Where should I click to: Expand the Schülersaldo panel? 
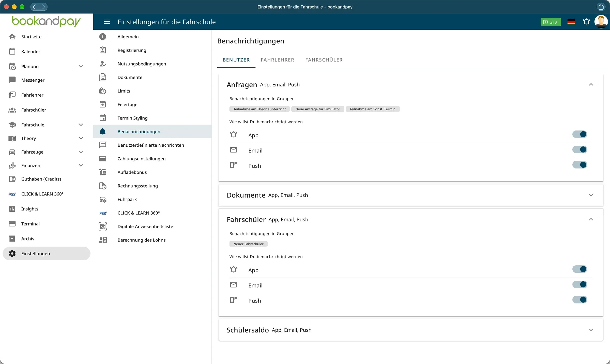[591, 330]
